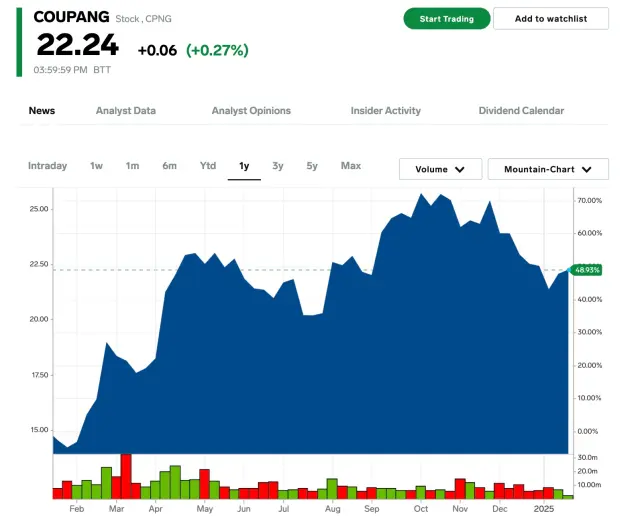Switch to the Analyst Data tab
The height and width of the screenshot is (531, 640).
[125, 111]
